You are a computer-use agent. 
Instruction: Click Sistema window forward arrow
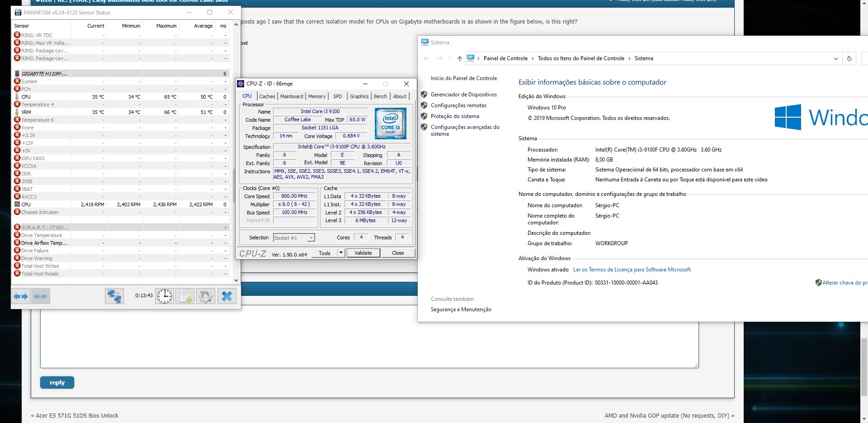439,58
